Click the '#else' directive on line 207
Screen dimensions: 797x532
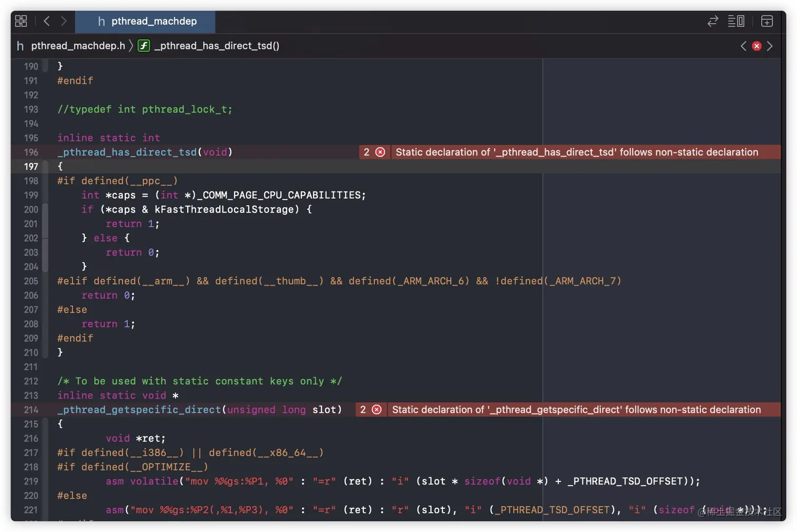coord(72,310)
